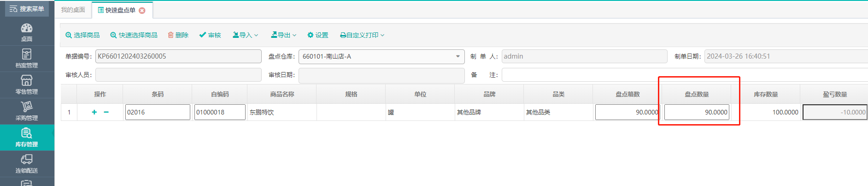Click the 盈亏数量 column header

pyautogui.click(x=835, y=94)
